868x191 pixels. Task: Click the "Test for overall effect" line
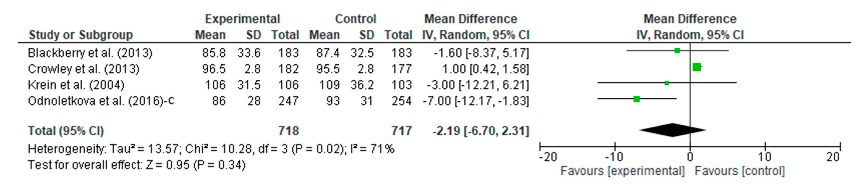click(136, 165)
